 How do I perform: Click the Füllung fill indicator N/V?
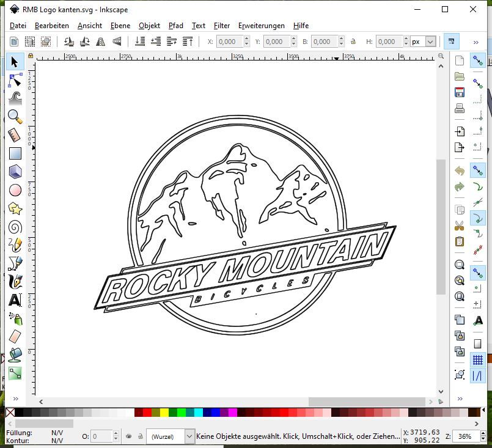tap(57, 433)
